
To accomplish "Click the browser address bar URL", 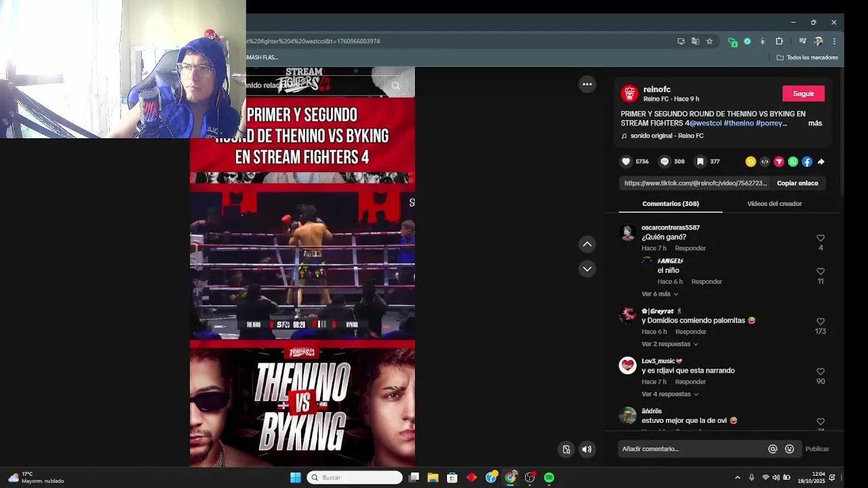I will [x=313, y=41].
